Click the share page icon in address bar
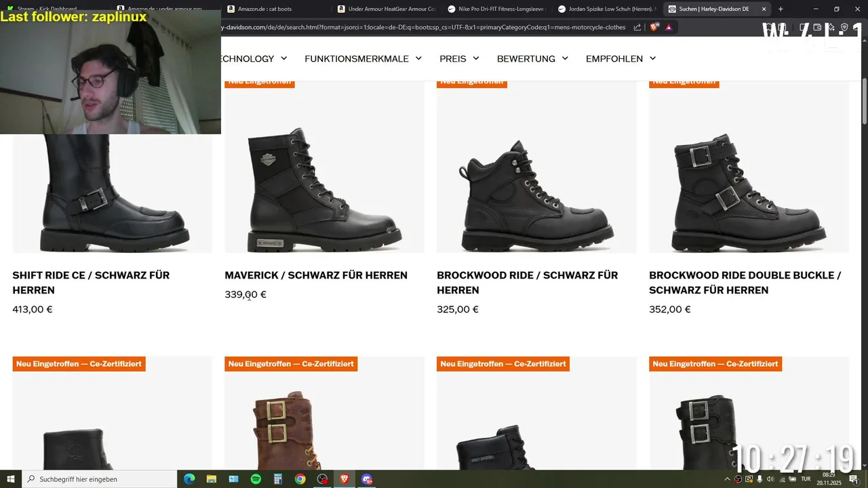868x488 pixels. 637,27
